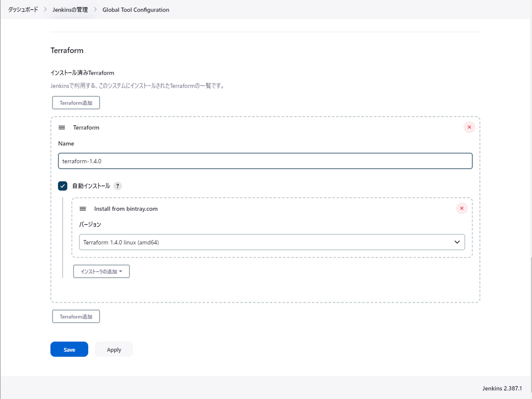Click the description text about installed Terraform list
This screenshot has height=399, width=532.
pos(137,86)
